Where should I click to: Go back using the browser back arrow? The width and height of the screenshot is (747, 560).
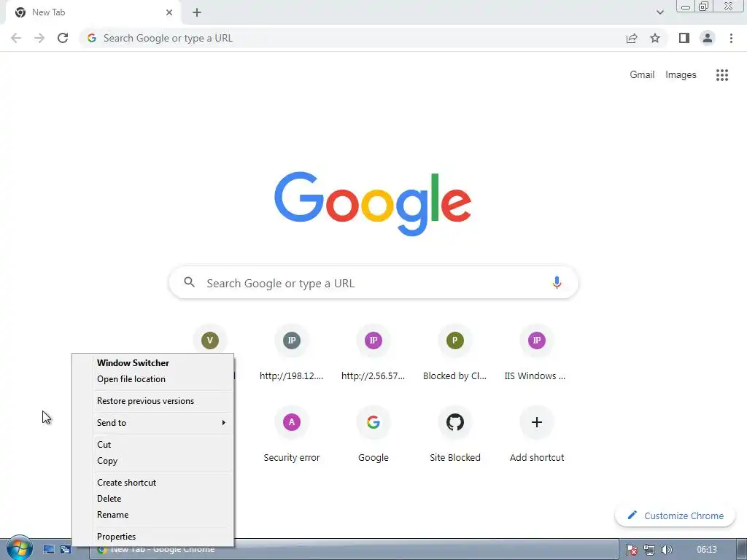click(16, 38)
